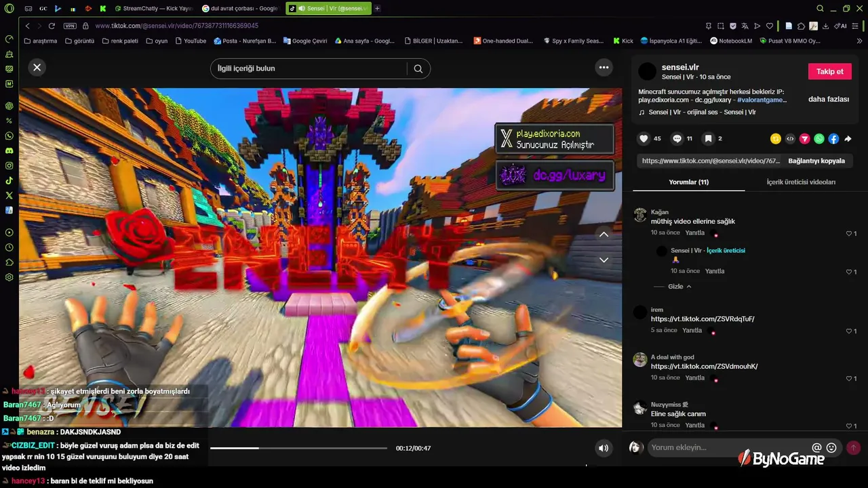The image size is (868, 488).
Task: Copy link with Bağlantıyı kopyala
Action: 816,161
